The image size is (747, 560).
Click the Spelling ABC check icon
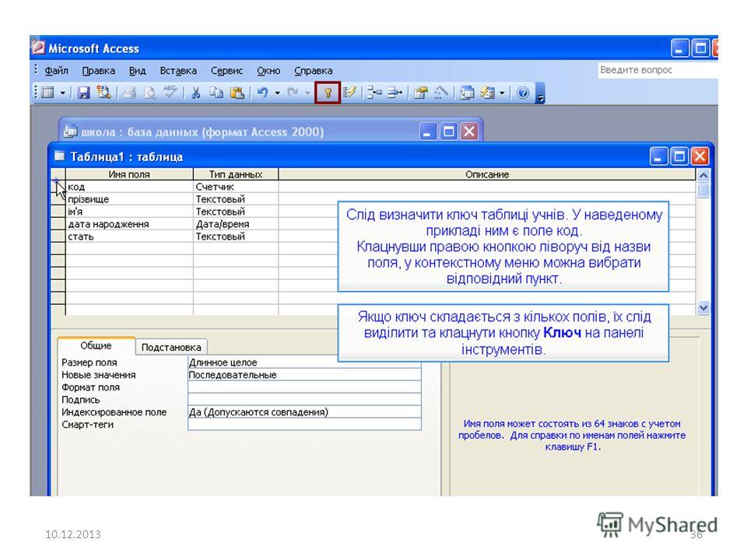(170, 93)
